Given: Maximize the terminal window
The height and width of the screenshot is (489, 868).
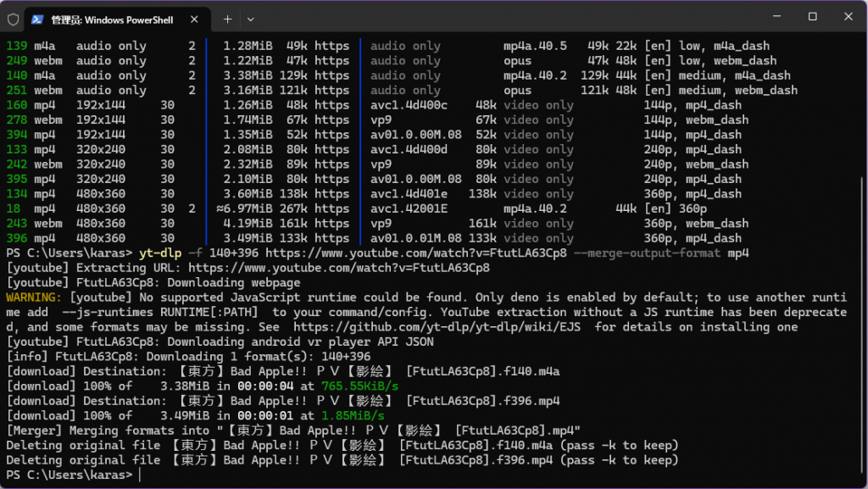Looking at the screenshot, I should [x=812, y=17].
